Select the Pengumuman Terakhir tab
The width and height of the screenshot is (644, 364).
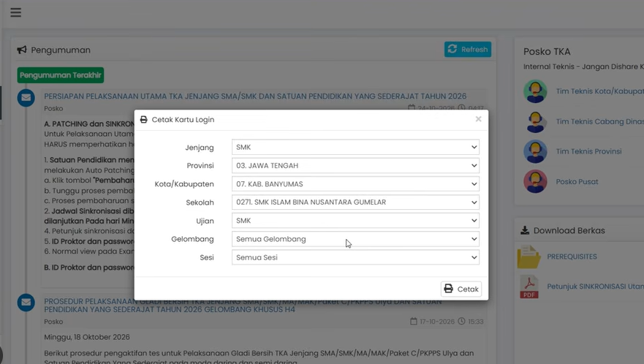pyautogui.click(x=61, y=75)
